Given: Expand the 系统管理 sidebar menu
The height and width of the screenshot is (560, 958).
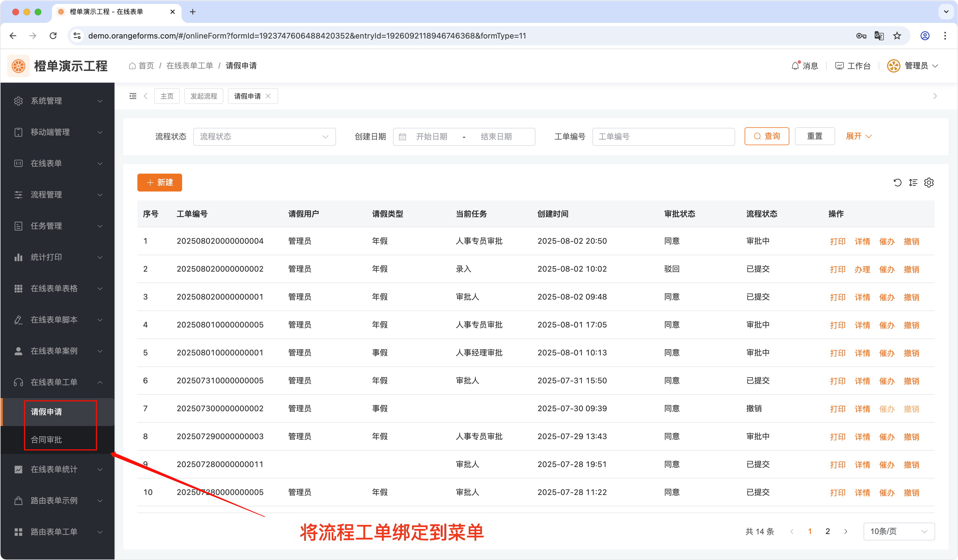Looking at the screenshot, I should pyautogui.click(x=58, y=101).
